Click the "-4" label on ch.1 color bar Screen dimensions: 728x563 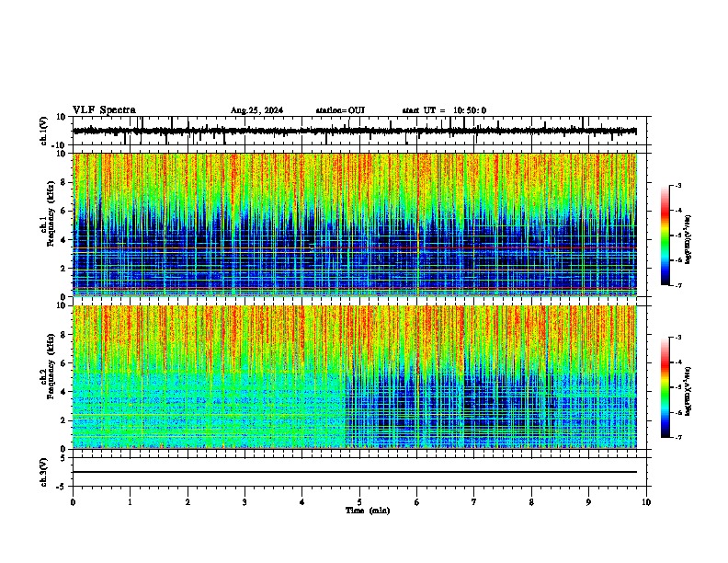click(677, 211)
